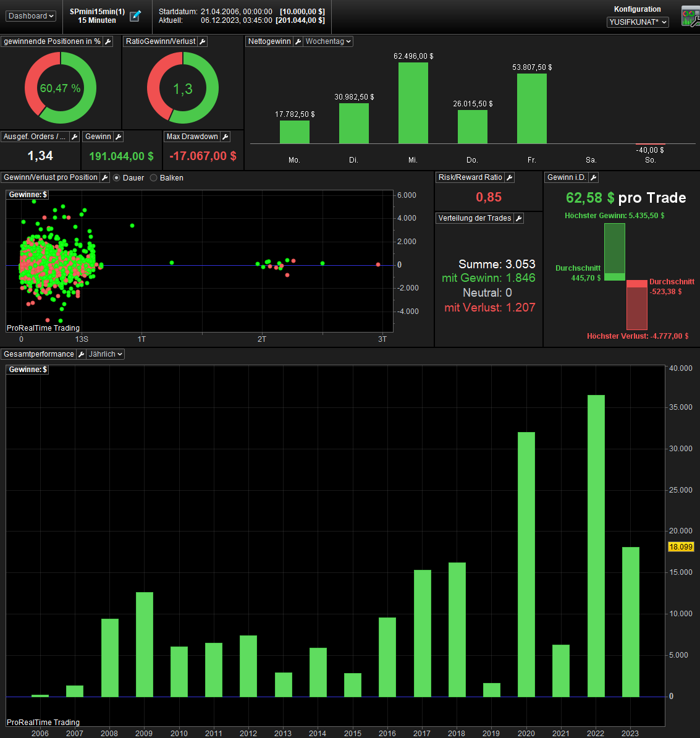The image size is (700, 738).
Task: Click the edit strategy pencil icon
Action: pyautogui.click(x=135, y=15)
